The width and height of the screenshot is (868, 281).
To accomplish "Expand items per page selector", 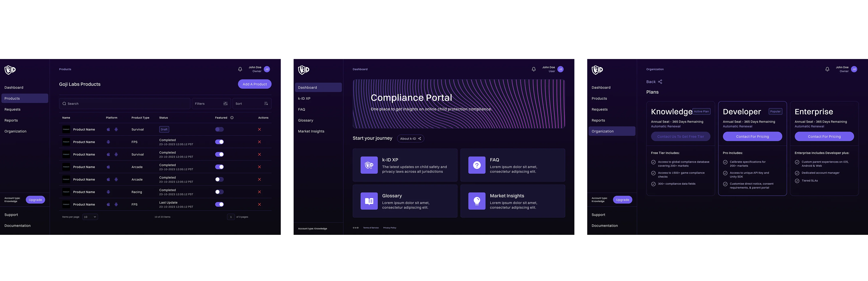I will coord(90,217).
